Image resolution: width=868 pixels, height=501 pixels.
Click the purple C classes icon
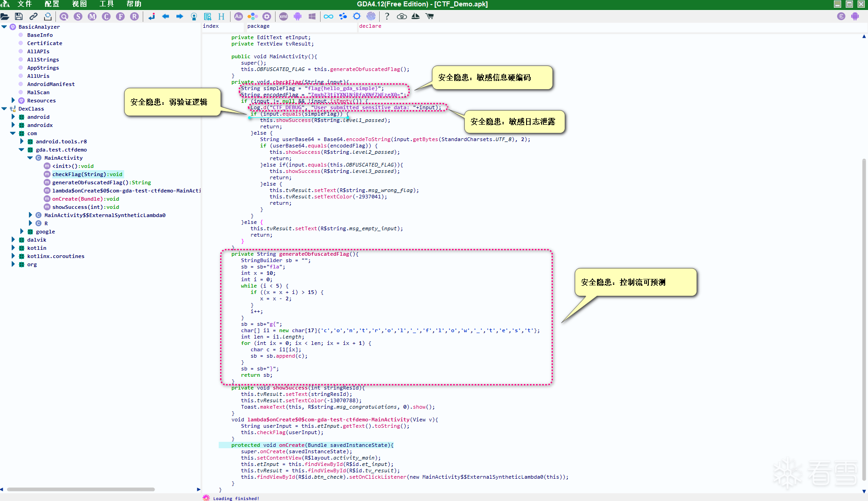[106, 16]
